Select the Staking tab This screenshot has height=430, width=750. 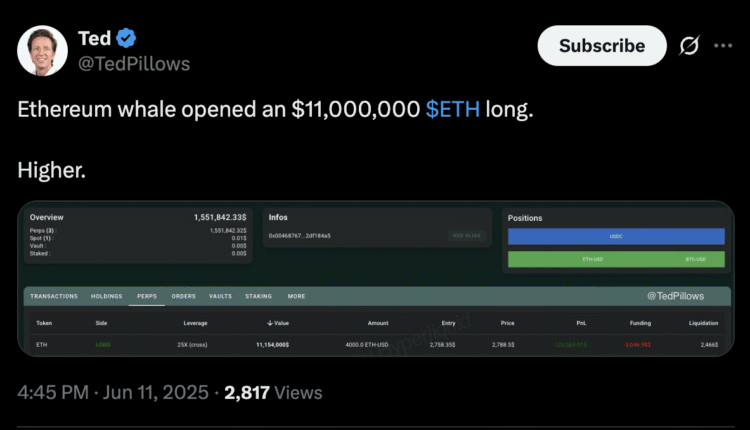(x=259, y=296)
